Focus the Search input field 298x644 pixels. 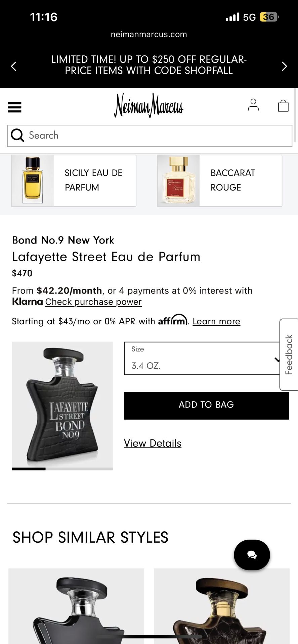click(158, 136)
